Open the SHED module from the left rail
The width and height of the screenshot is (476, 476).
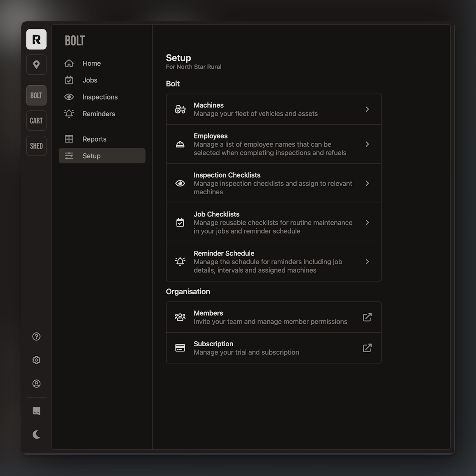tap(36, 146)
